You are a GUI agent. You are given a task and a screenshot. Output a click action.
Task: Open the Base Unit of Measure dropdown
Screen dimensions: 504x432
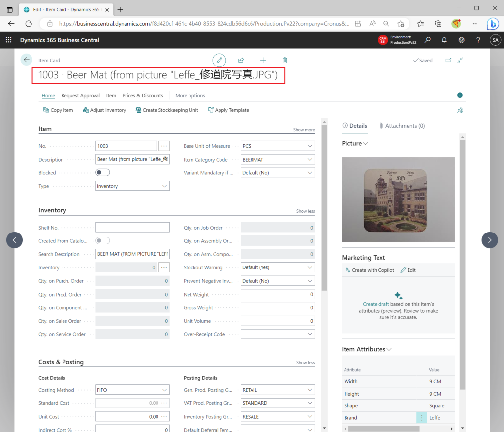310,146
